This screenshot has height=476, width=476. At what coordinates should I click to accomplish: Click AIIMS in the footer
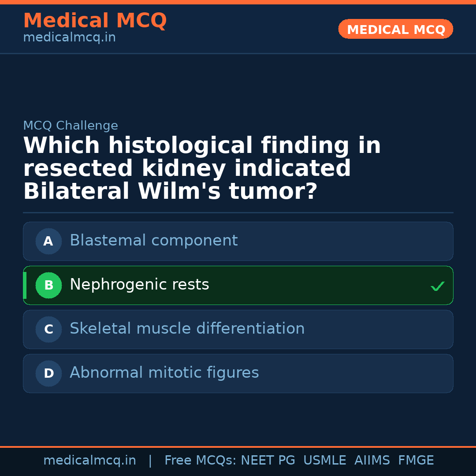(x=372, y=461)
